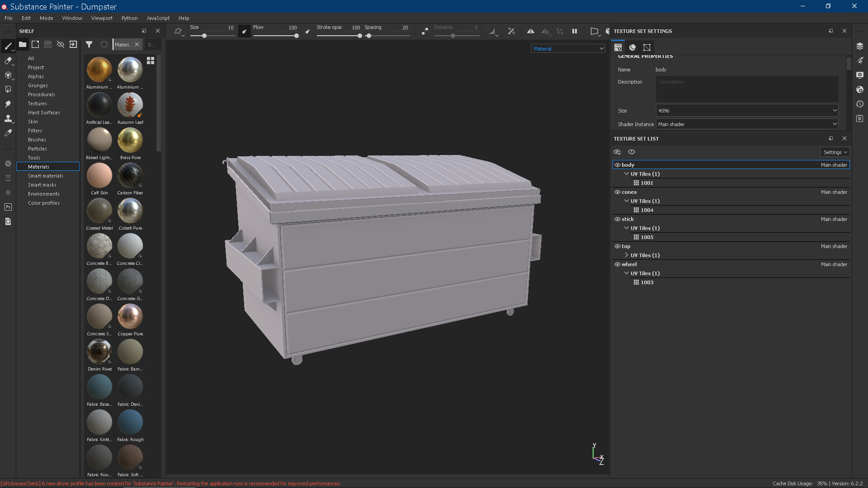Select the Polygon Fill tool
The height and width of the screenshot is (488, 868).
(8, 89)
